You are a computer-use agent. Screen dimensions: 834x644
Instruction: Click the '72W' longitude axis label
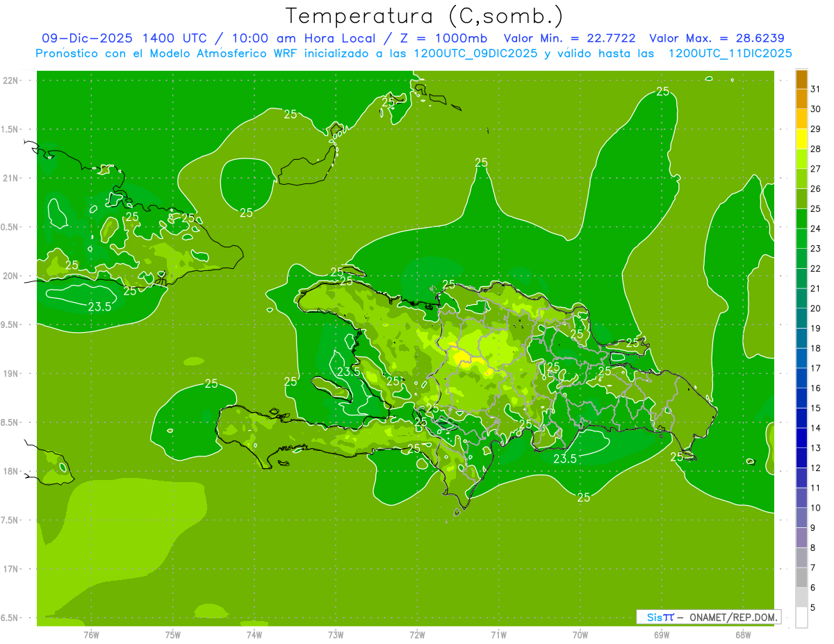coord(417,634)
